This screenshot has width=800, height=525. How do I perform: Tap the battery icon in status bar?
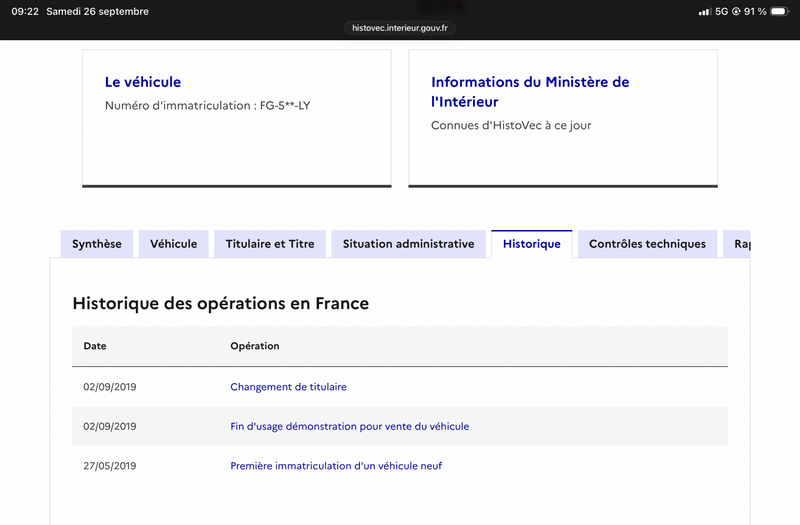tap(780, 11)
